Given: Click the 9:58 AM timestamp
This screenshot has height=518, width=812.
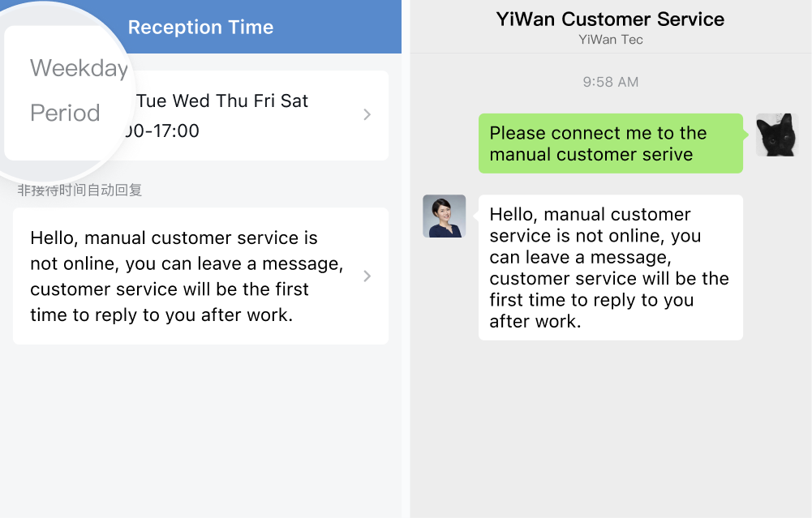Looking at the screenshot, I should (x=611, y=82).
